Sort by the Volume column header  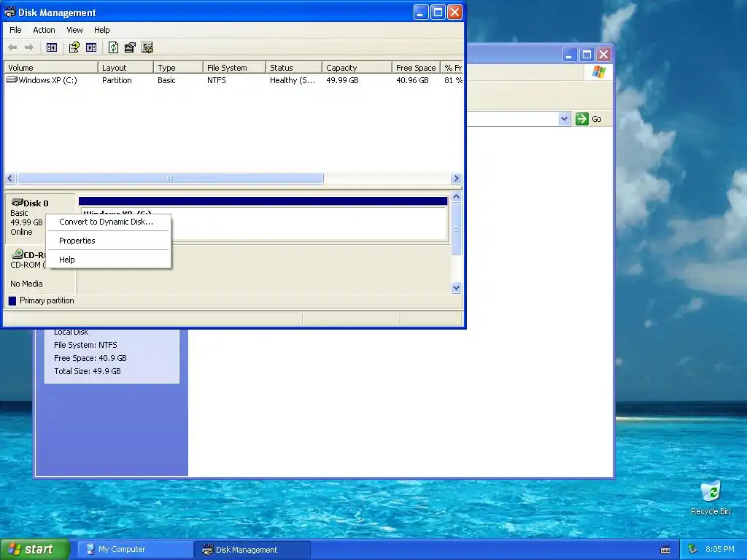pos(50,68)
